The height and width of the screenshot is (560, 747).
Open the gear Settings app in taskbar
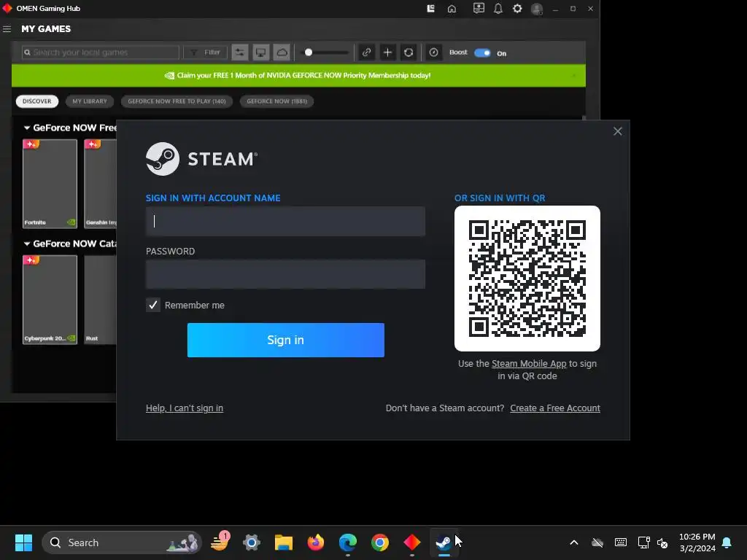252,542
